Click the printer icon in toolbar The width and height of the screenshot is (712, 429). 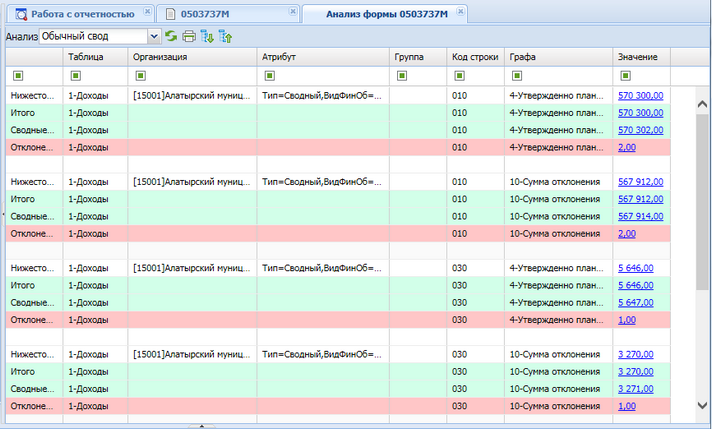tap(189, 36)
